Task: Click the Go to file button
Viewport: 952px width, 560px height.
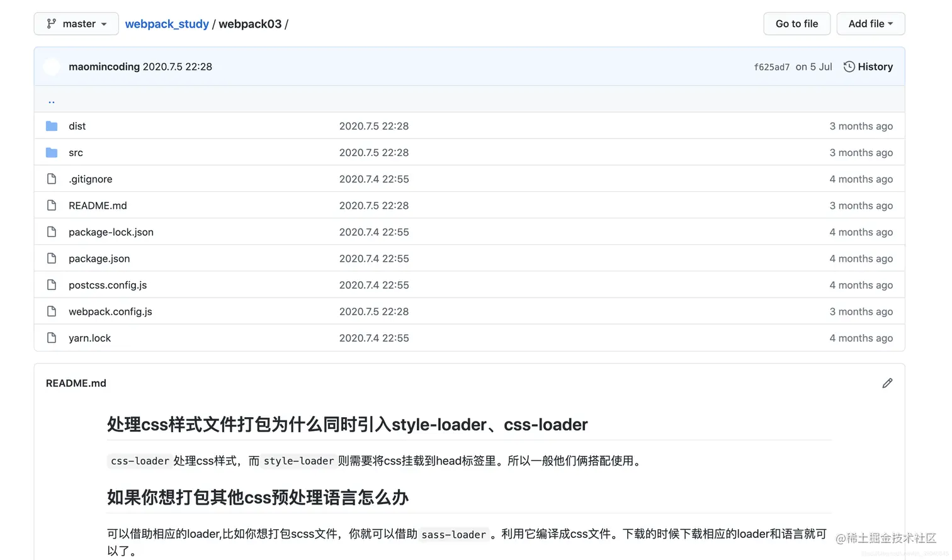Action: pos(796,24)
